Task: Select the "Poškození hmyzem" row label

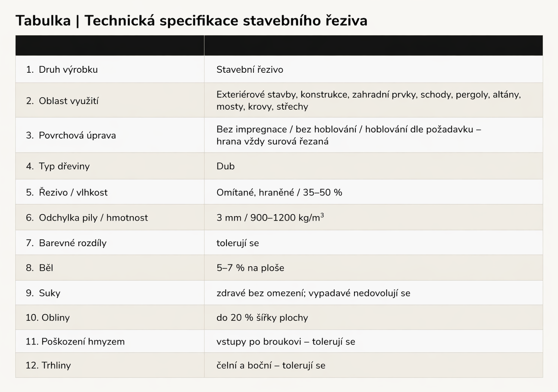Action: point(83,342)
